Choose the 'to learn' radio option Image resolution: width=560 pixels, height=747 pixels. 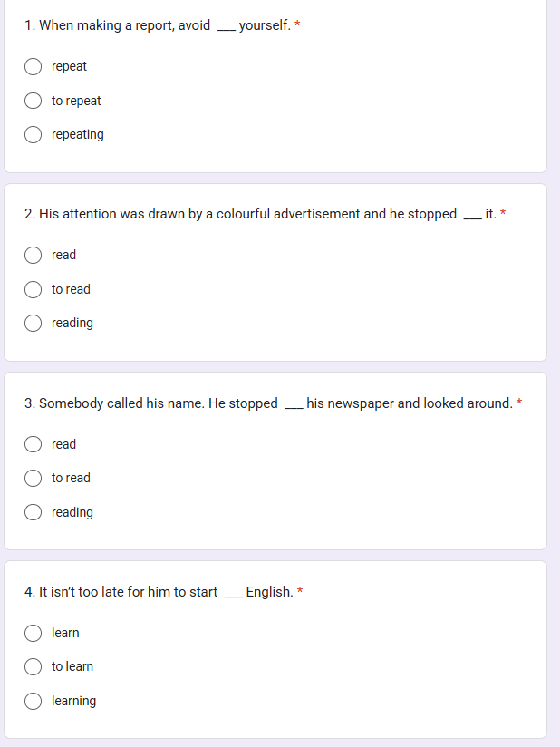pos(33,667)
